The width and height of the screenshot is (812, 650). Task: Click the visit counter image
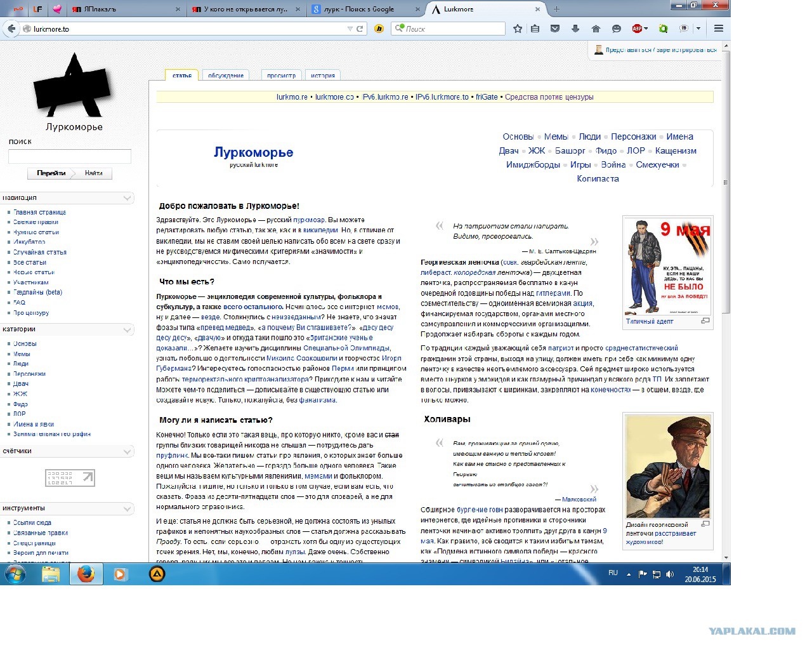pos(70,478)
